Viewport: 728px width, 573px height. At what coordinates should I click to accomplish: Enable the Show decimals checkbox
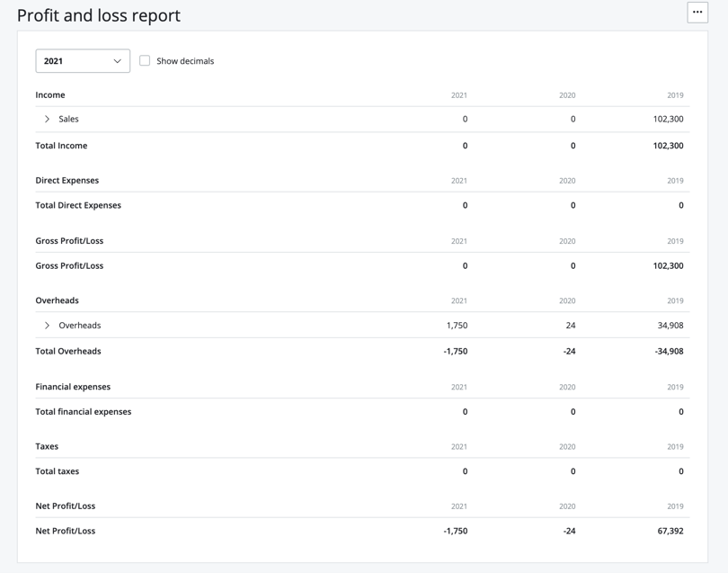(146, 61)
